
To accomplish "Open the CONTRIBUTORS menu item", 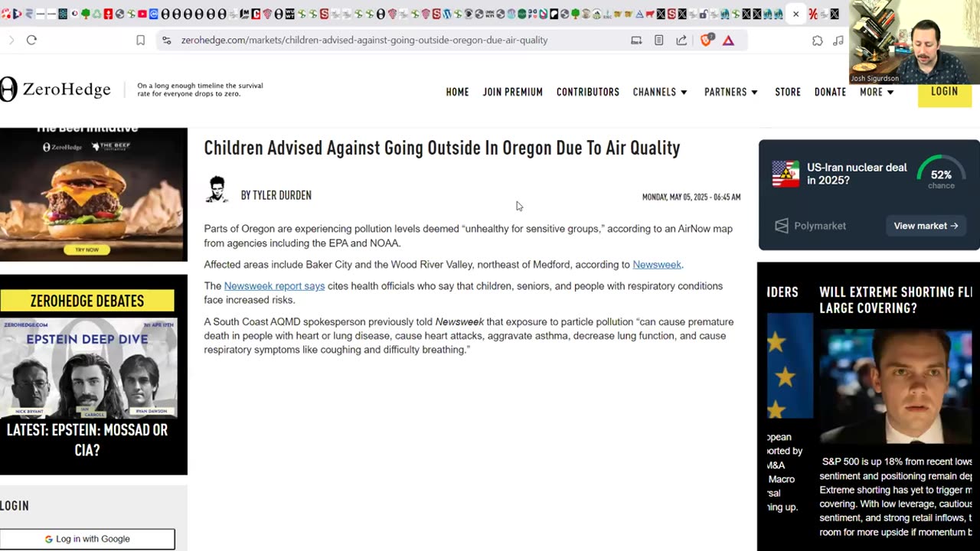I will pyautogui.click(x=587, y=92).
